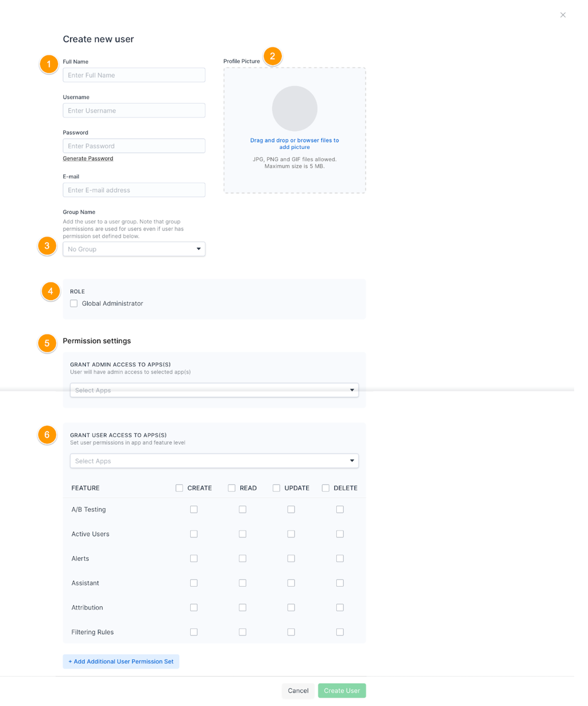The image size is (588, 706).
Task: Click the Active Users feature label
Action: click(x=91, y=534)
